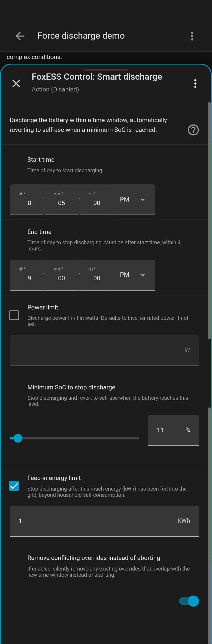
Task: Click the Minimum SoC percent input box
Action: coord(166,430)
